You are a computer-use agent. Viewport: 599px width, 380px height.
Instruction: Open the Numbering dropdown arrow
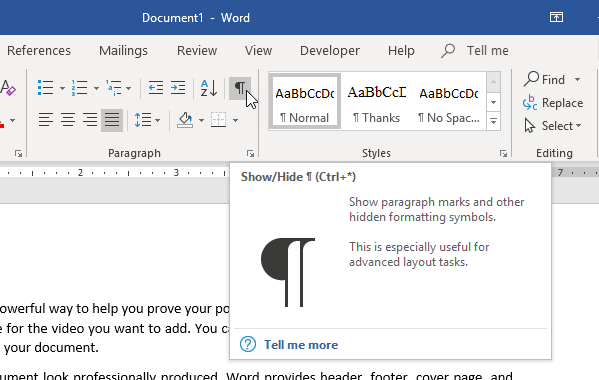pos(96,88)
